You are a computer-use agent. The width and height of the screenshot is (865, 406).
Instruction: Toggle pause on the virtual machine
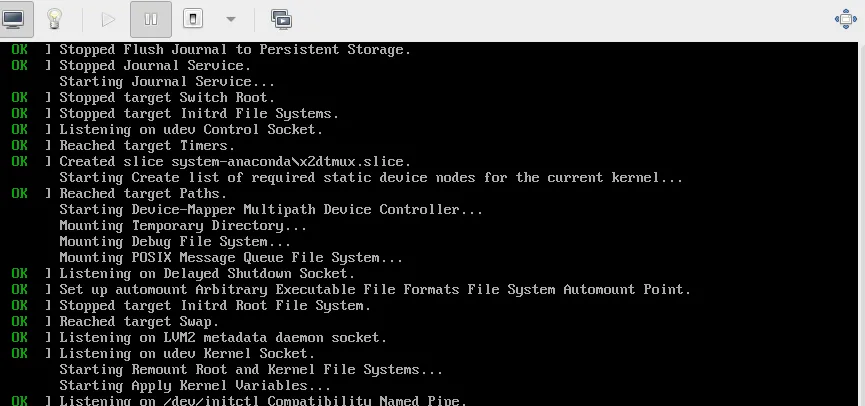pos(150,18)
